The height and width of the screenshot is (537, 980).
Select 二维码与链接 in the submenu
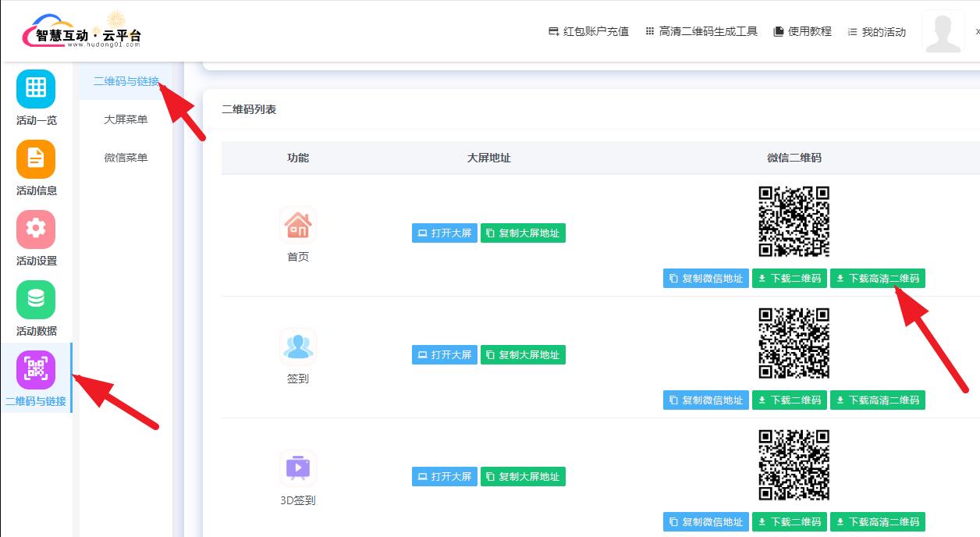(126, 81)
